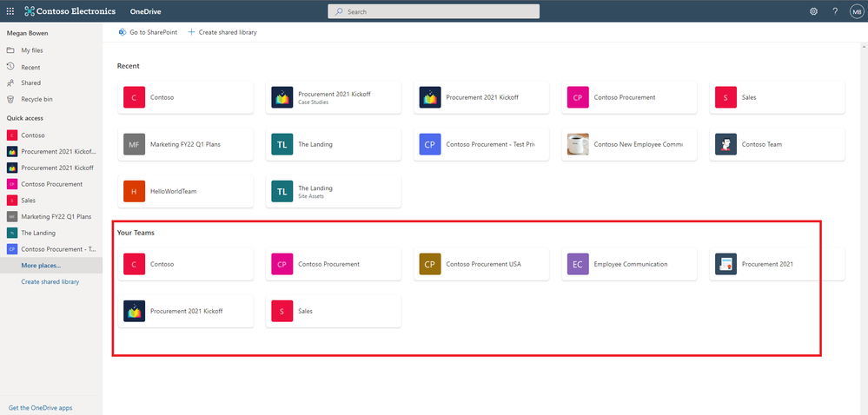Open Contoso Procurement USA card
The height and width of the screenshot is (415, 868).
coord(481,264)
